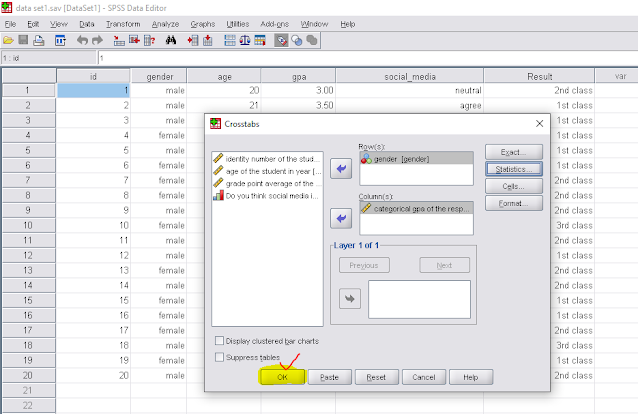
Task: Click the Insert Variable icon
Action: 208,40
